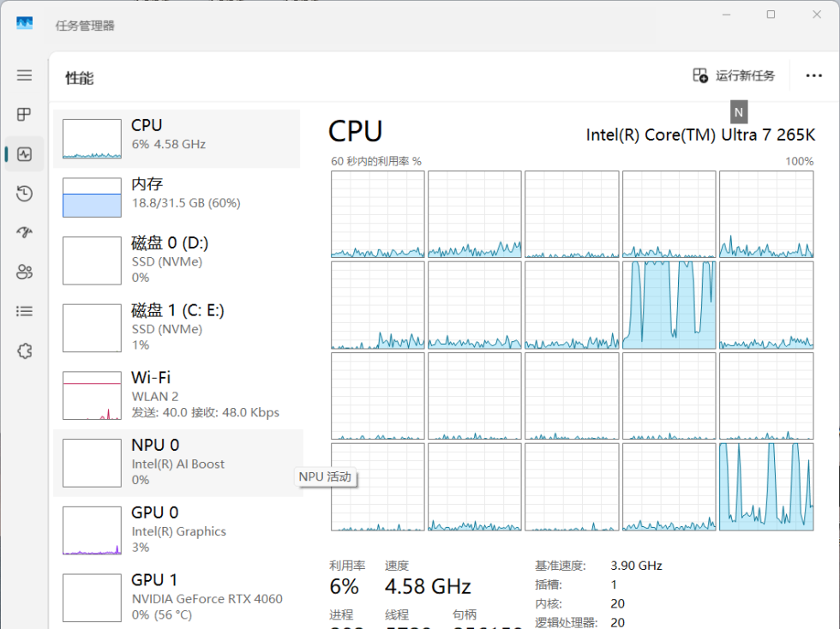Select NPU 0 Intel AI Boost
The image size is (840, 629).
[x=177, y=463]
